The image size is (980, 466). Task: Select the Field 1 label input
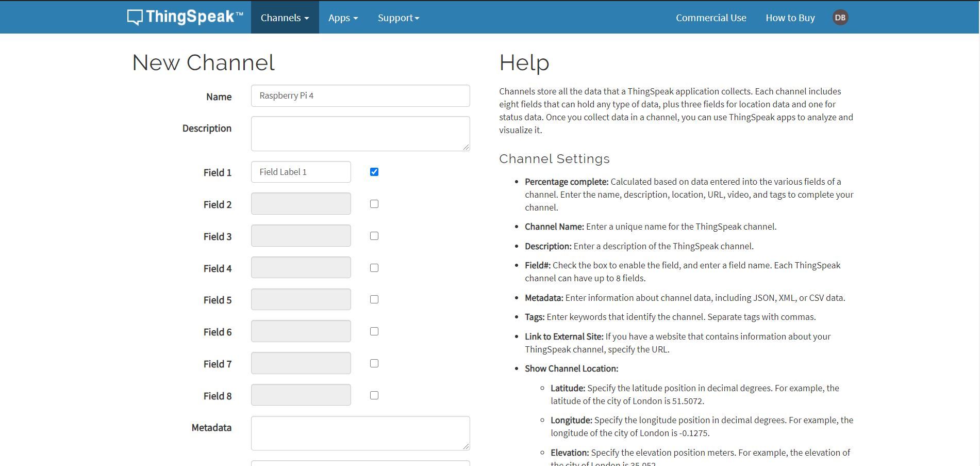pyautogui.click(x=301, y=172)
